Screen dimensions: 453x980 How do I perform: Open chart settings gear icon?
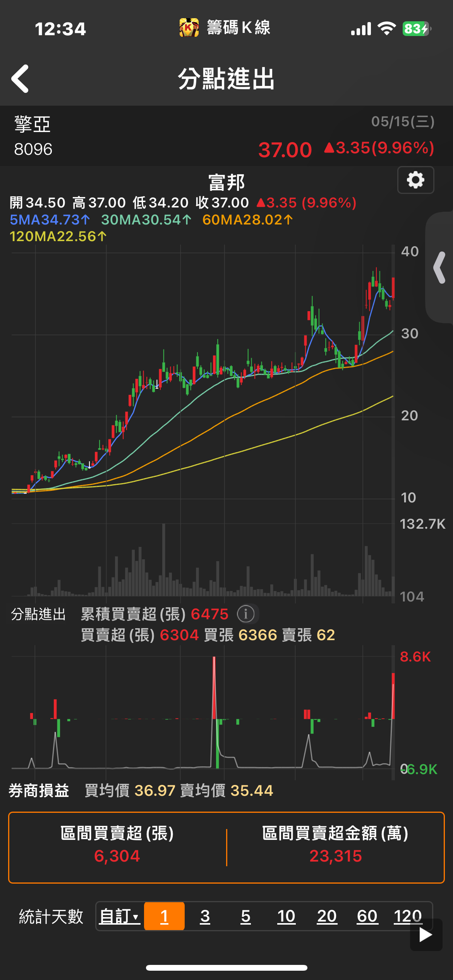(x=415, y=180)
